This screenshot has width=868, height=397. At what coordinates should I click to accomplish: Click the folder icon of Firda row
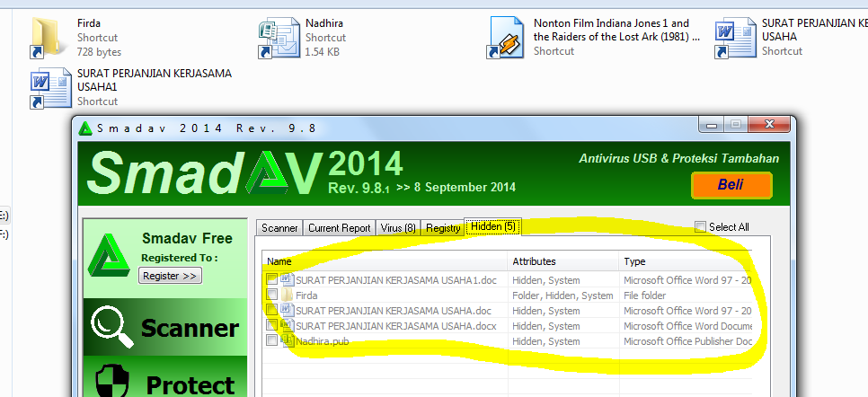click(x=287, y=296)
